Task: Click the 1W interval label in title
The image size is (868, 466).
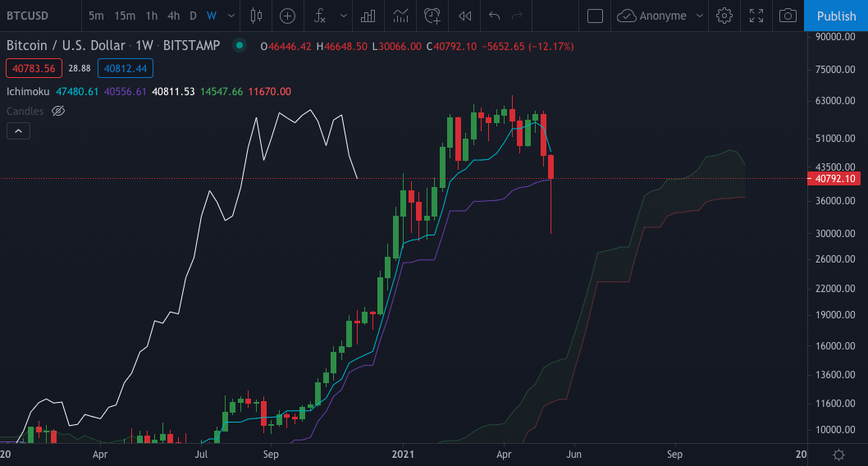Action: 144,45
